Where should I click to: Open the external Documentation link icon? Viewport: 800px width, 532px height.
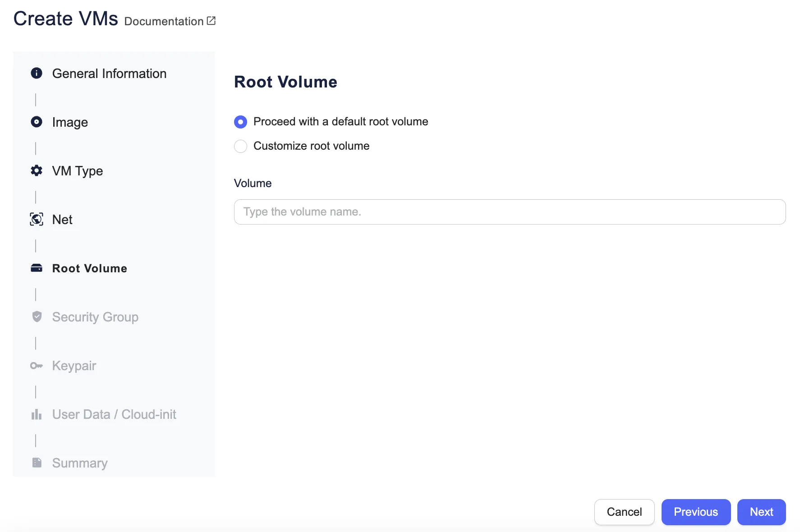click(211, 21)
